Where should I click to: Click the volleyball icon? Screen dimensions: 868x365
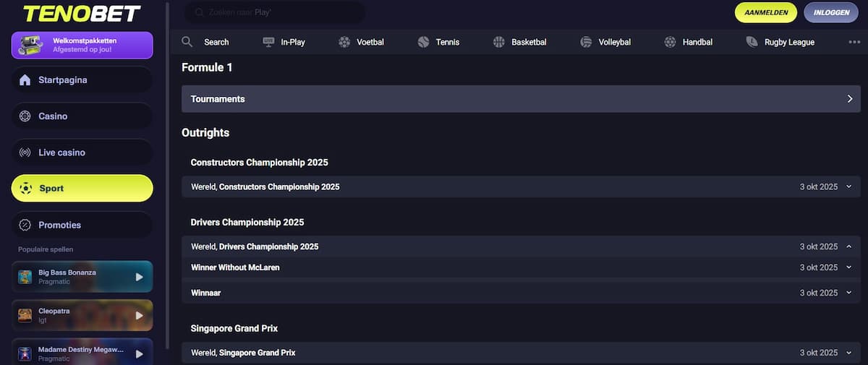tap(586, 42)
